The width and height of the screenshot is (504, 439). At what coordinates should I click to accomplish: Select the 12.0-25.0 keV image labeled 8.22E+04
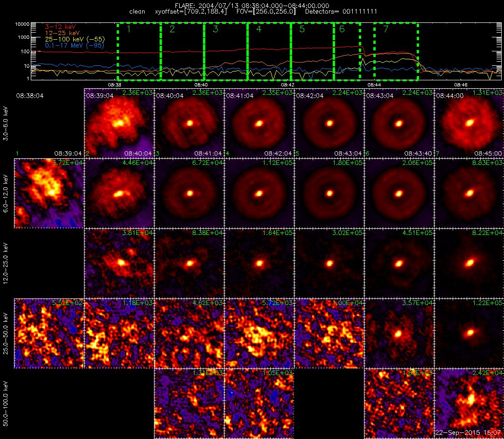click(x=469, y=263)
